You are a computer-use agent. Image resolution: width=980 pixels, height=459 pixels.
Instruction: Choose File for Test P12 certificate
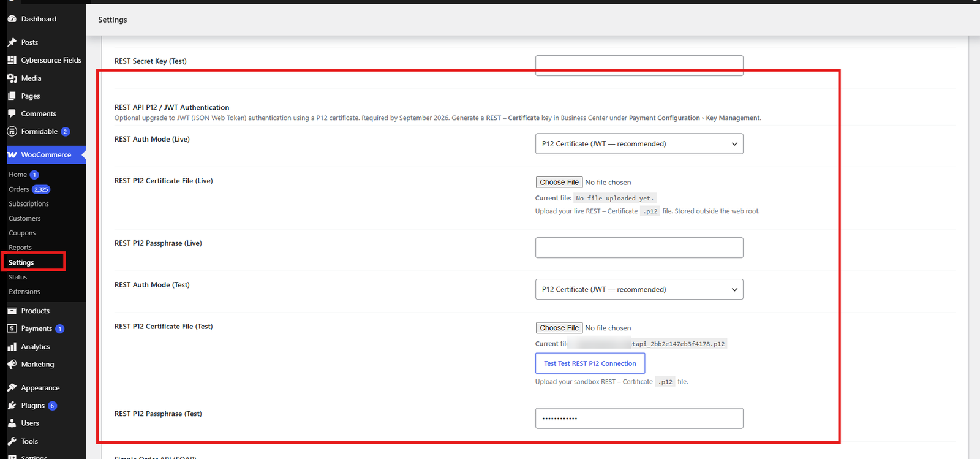pyautogui.click(x=559, y=328)
